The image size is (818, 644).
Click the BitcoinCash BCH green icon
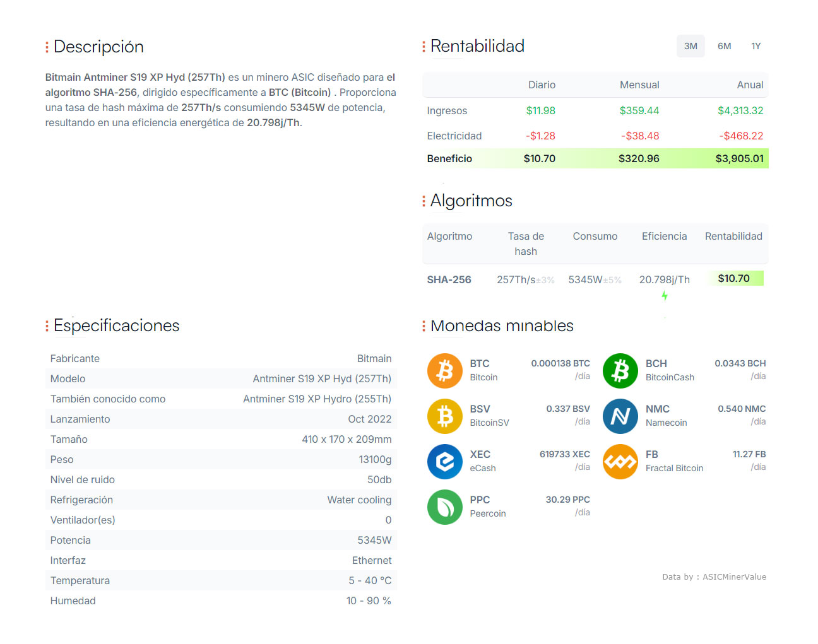[620, 371]
